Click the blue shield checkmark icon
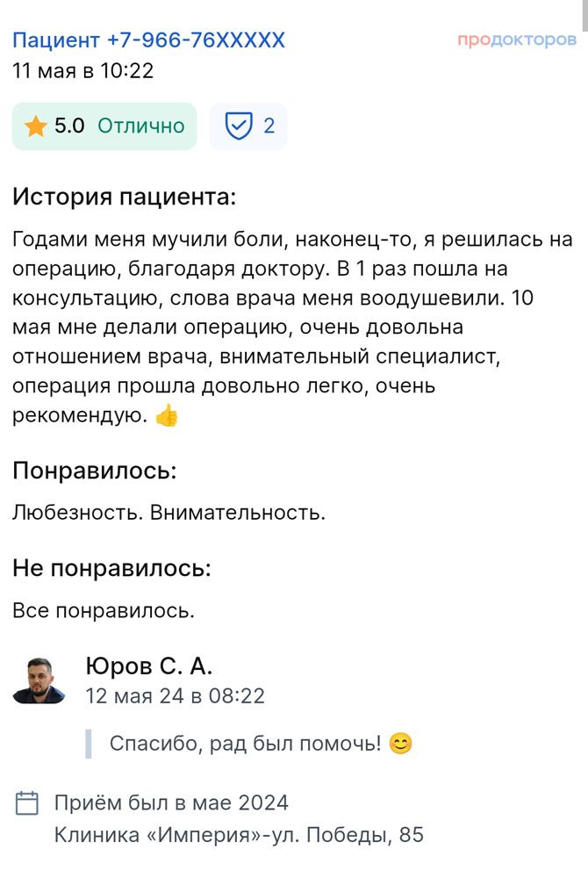588x878 pixels. (238, 126)
